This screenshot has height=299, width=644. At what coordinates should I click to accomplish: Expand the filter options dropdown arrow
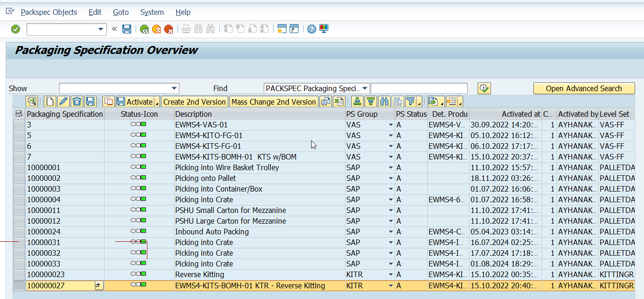[x=419, y=102]
